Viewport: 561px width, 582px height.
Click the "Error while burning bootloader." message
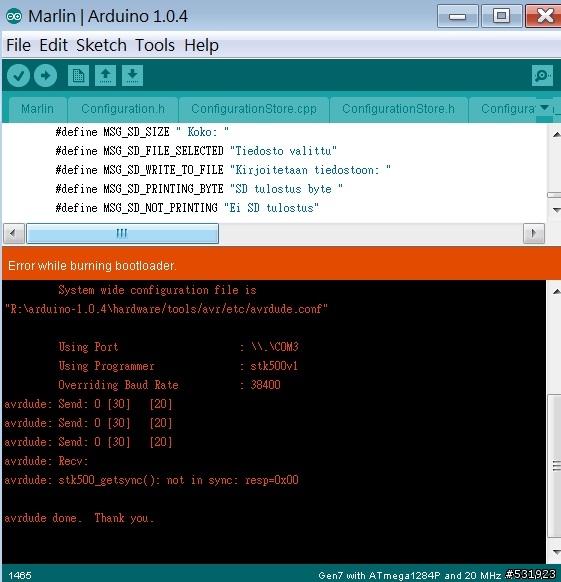[x=92, y=266]
